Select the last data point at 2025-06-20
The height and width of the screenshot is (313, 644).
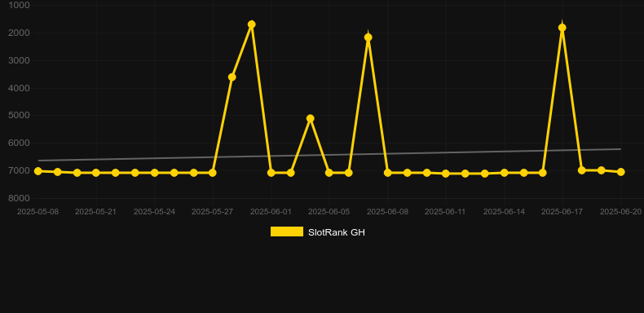(x=621, y=172)
